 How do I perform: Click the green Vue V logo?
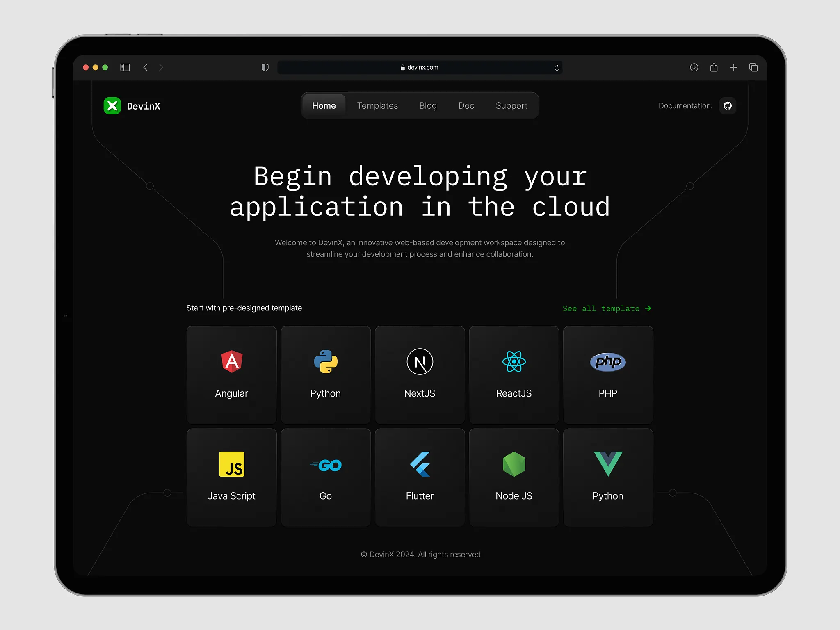coord(608,464)
